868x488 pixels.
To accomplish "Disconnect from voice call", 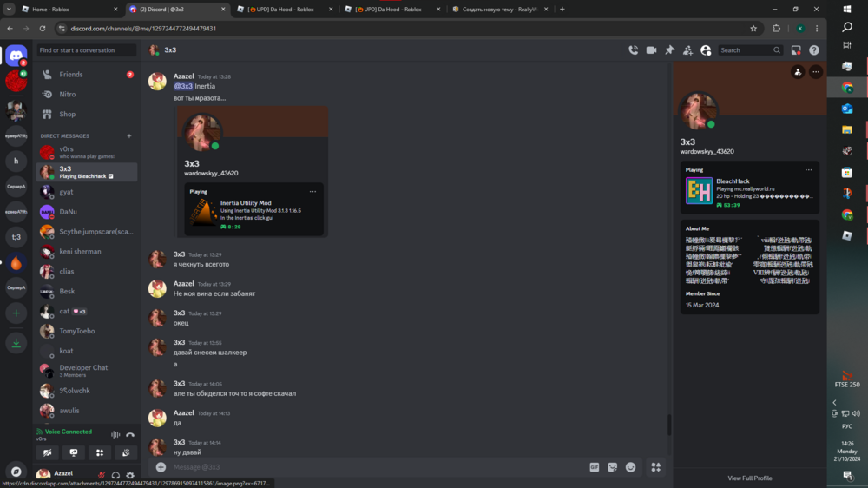I will (x=130, y=435).
